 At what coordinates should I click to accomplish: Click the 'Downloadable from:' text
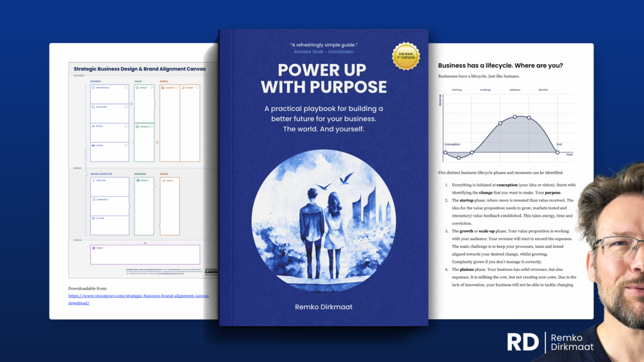[x=88, y=288]
